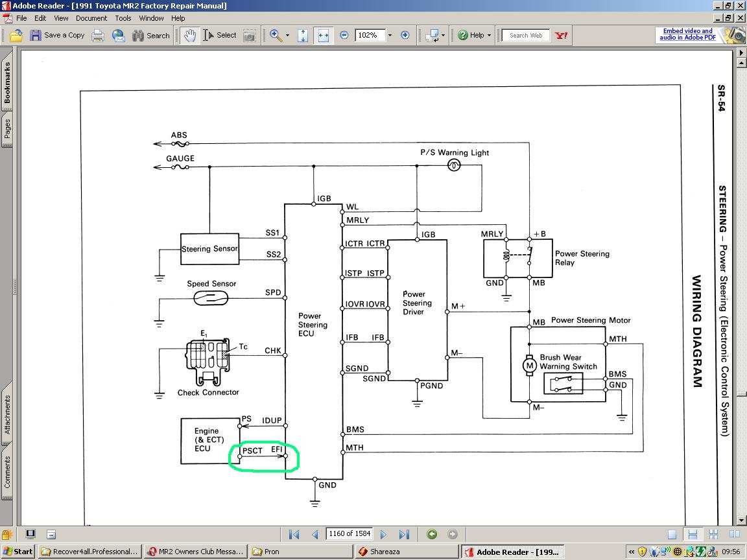Click the Open file folder icon
Screen dimensions: 747x560
point(16,36)
